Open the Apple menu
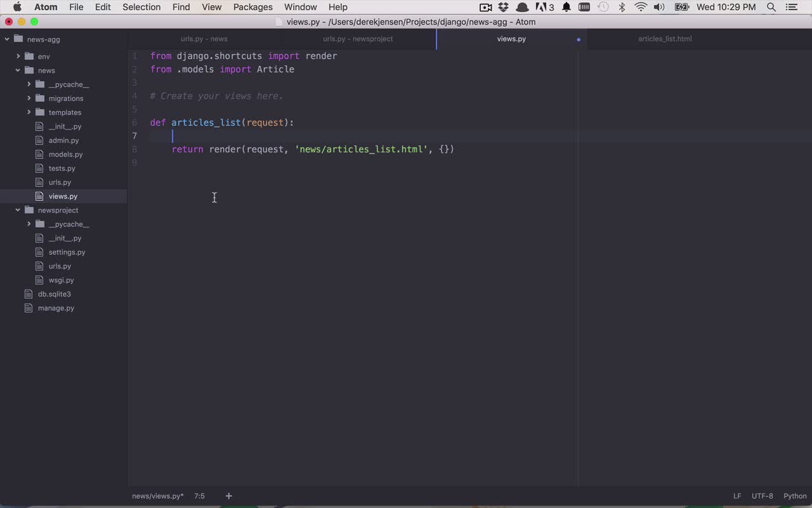The height and width of the screenshot is (508, 812). 17,7
